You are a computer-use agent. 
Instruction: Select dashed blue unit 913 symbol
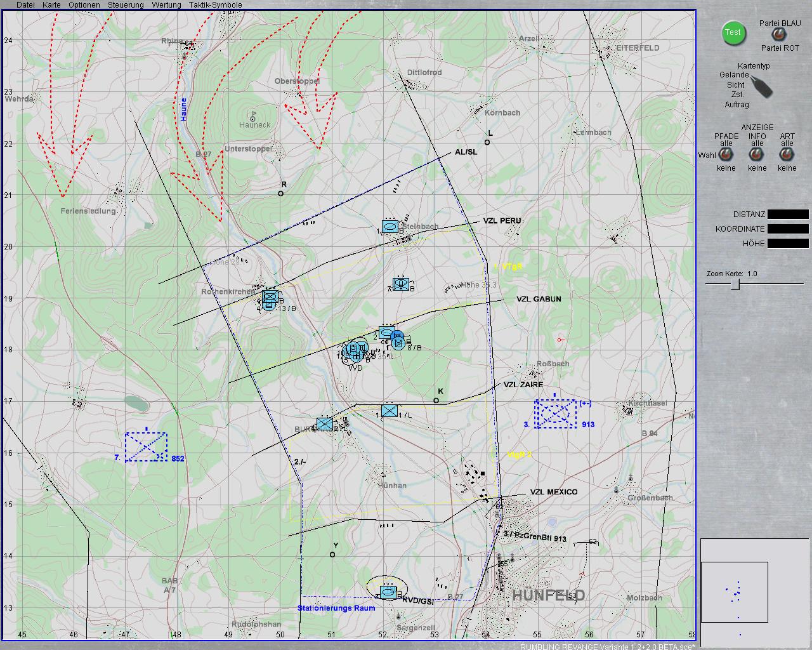point(555,413)
